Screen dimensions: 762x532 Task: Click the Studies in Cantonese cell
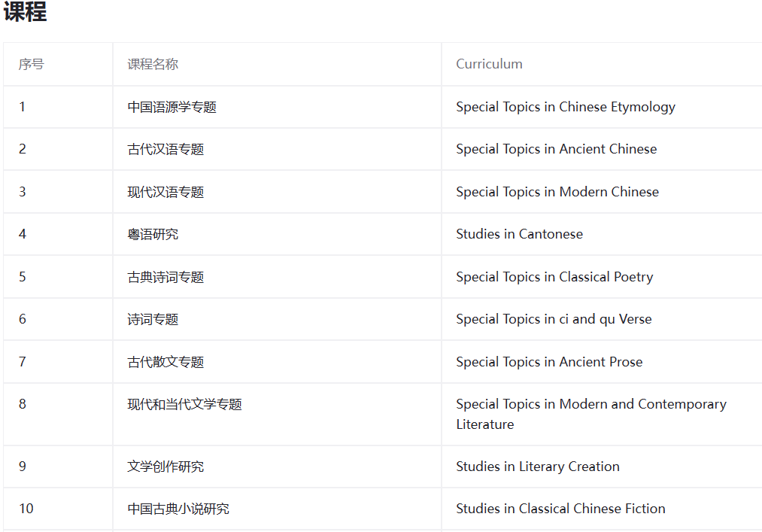[x=519, y=234]
